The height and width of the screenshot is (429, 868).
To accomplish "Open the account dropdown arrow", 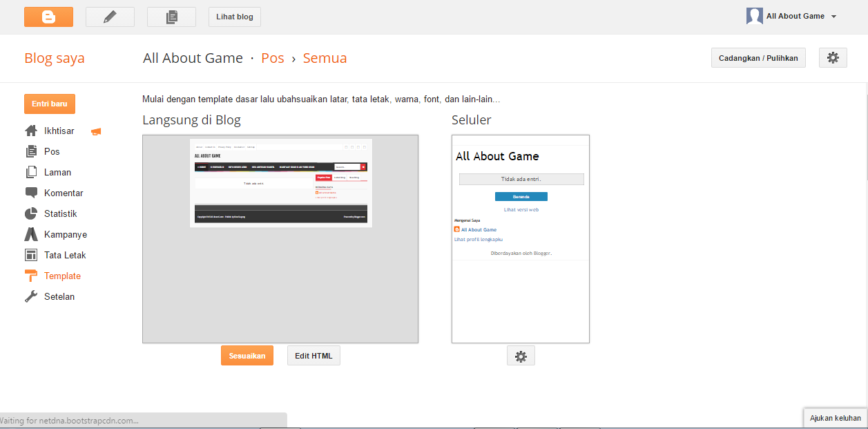I will tap(834, 17).
